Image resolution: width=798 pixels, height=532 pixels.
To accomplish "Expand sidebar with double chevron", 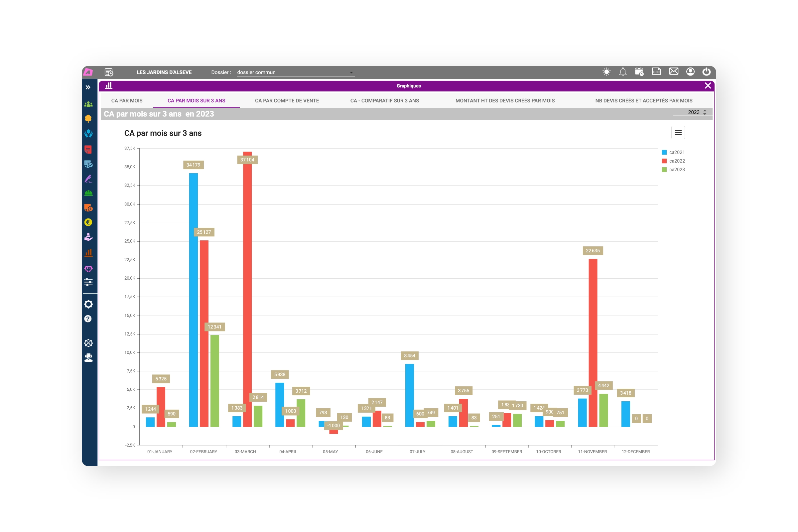I will pos(88,87).
